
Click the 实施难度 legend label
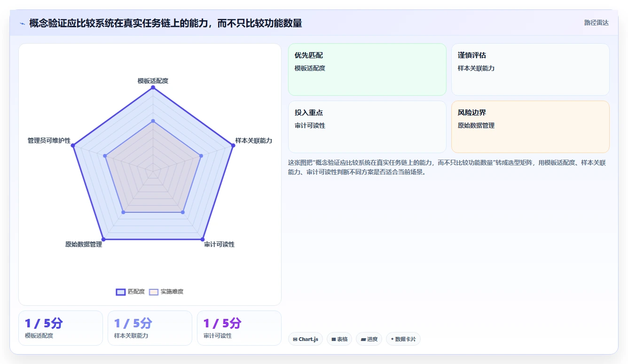point(172,292)
